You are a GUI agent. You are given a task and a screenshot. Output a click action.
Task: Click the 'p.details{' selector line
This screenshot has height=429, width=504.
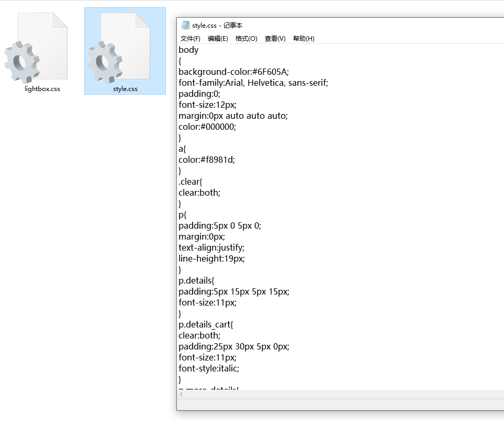196,280
